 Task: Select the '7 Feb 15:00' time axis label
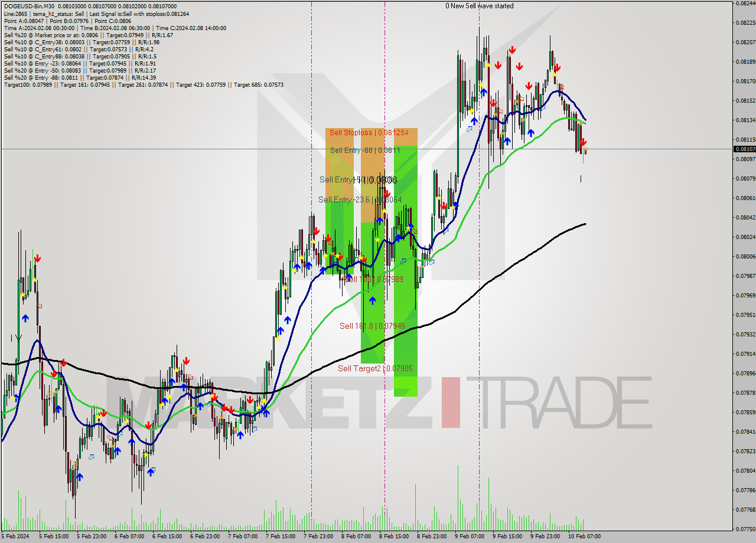281,537
